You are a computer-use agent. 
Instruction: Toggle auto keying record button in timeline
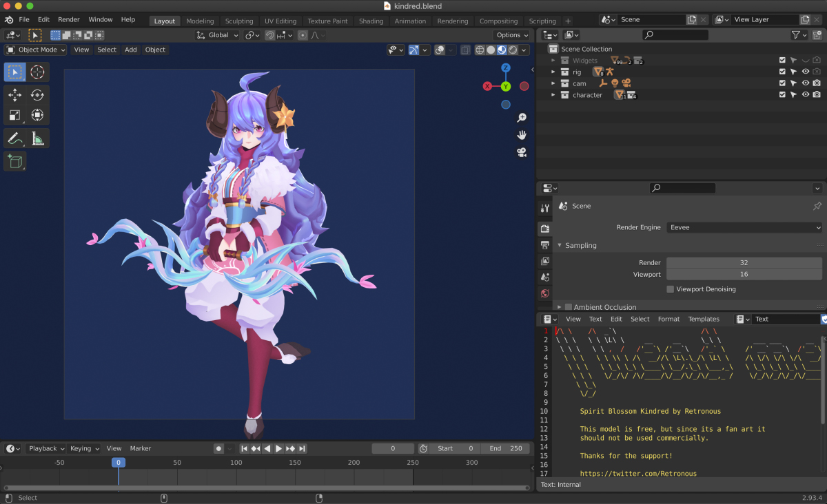coord(218,448)
